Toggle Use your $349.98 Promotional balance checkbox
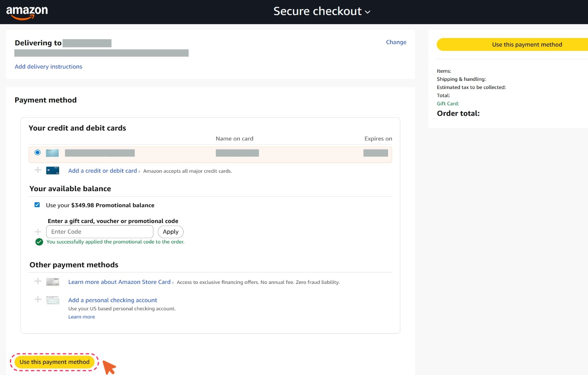This screenshot has width=588, height=375. point(37,205)
